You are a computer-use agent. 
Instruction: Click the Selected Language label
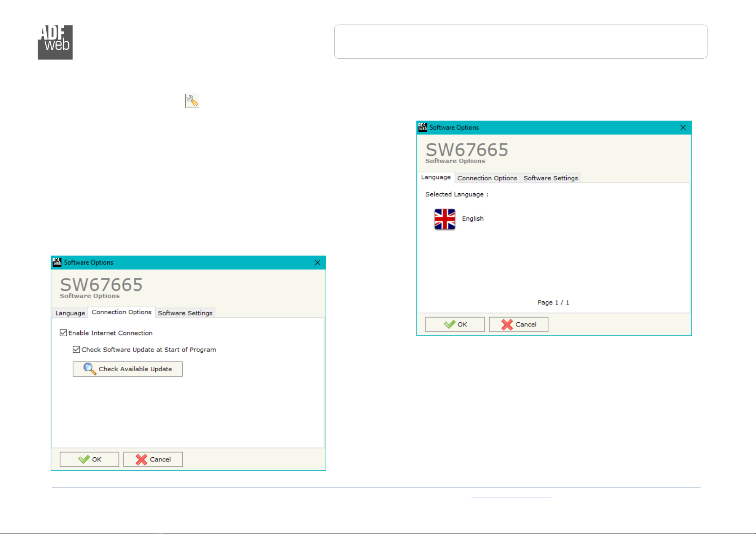coord(457,194)
